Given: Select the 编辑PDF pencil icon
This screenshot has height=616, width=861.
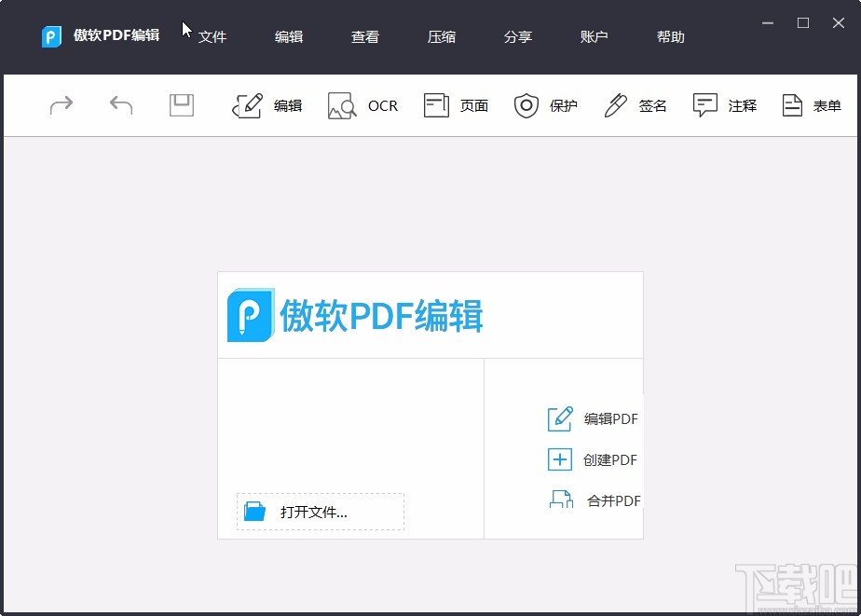Looking at the screenshot, I should (559, 418).
